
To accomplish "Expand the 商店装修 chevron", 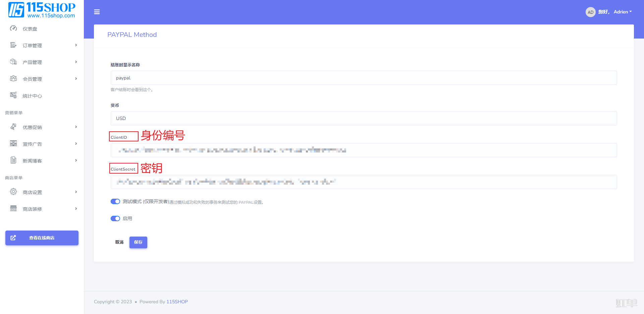I will pyautogui.click(x=76, y=209).
